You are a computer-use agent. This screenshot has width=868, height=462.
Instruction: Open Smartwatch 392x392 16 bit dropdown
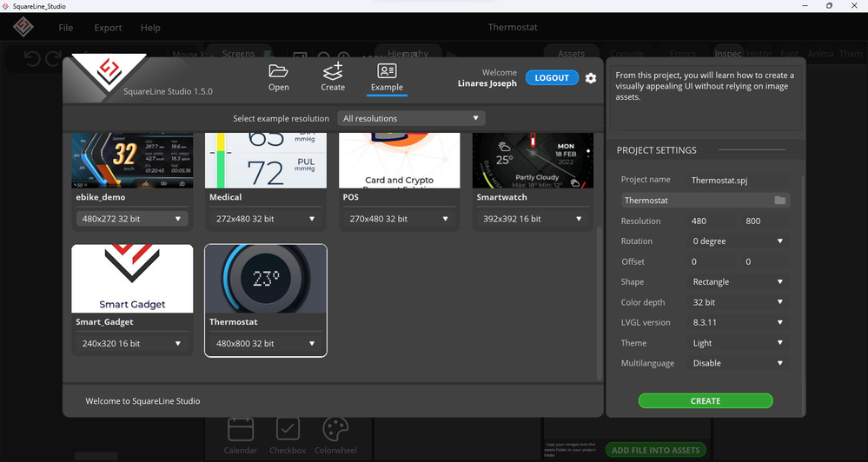click(533, 219)
